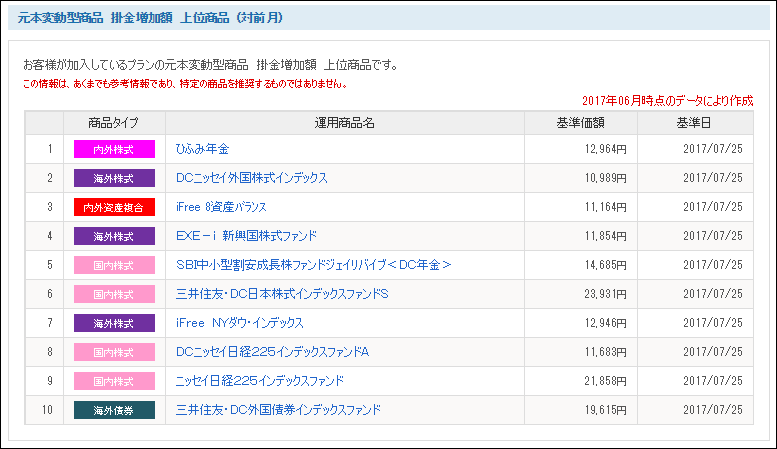Open iFree NYダウ・インデックス link
The height and width of the screenshot is (449, 777).
click(x=239, y=323)
